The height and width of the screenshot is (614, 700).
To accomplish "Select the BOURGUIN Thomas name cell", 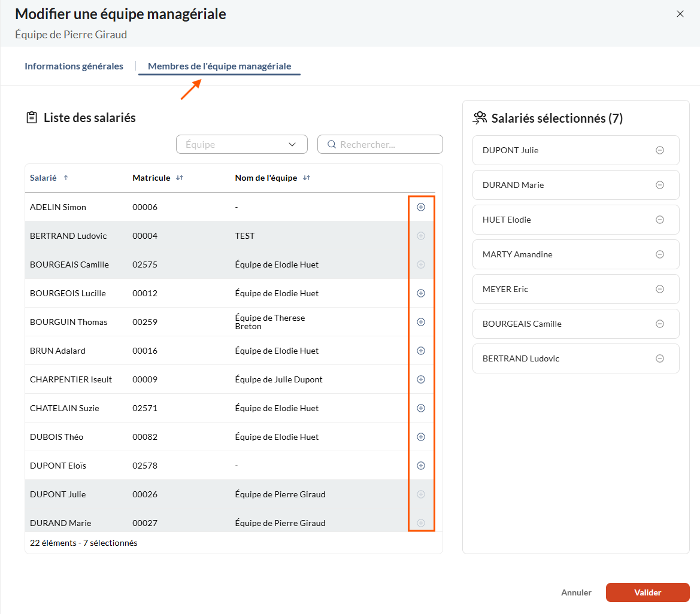I will pyautogui.click(x=69, y=322).
